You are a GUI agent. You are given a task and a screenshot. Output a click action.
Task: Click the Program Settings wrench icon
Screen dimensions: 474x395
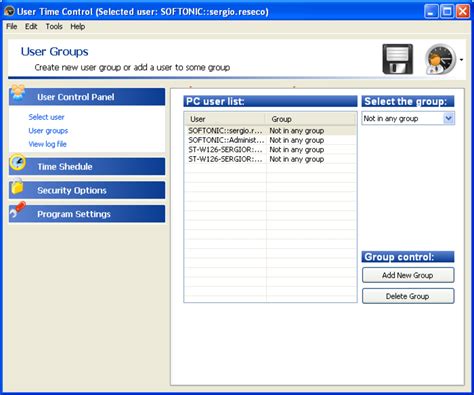pos(17,210)
